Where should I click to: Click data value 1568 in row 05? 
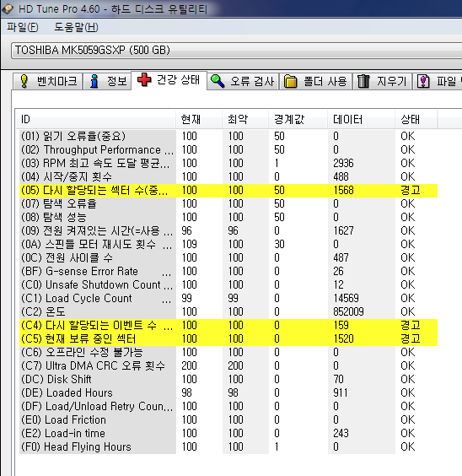click(x=343, y=191)
